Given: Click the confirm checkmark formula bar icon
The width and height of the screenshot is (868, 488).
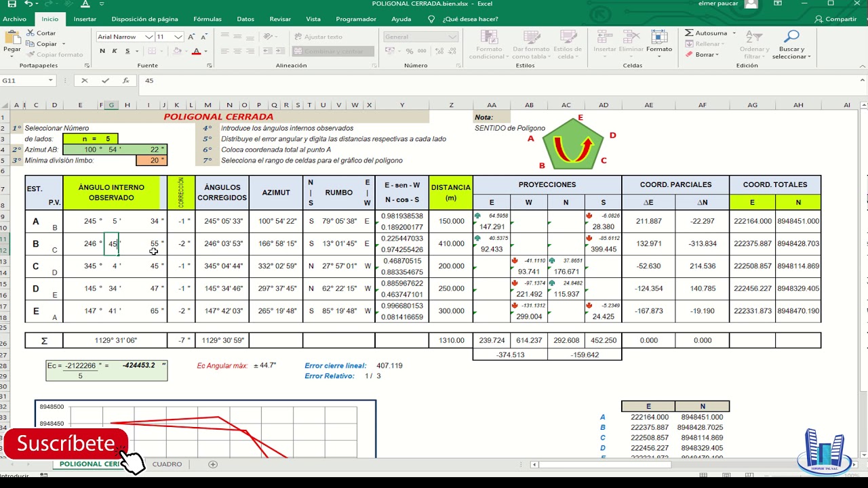Looking at the screenshot, I should pyautogui.click(x=105, y=80).
